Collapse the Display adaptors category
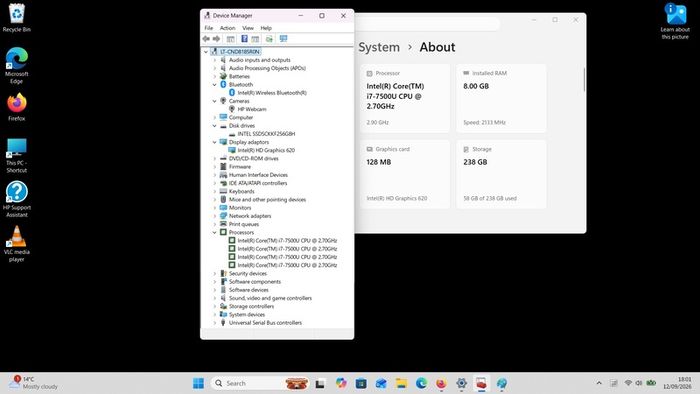This screenshot has width=700, height=394. 215,142
